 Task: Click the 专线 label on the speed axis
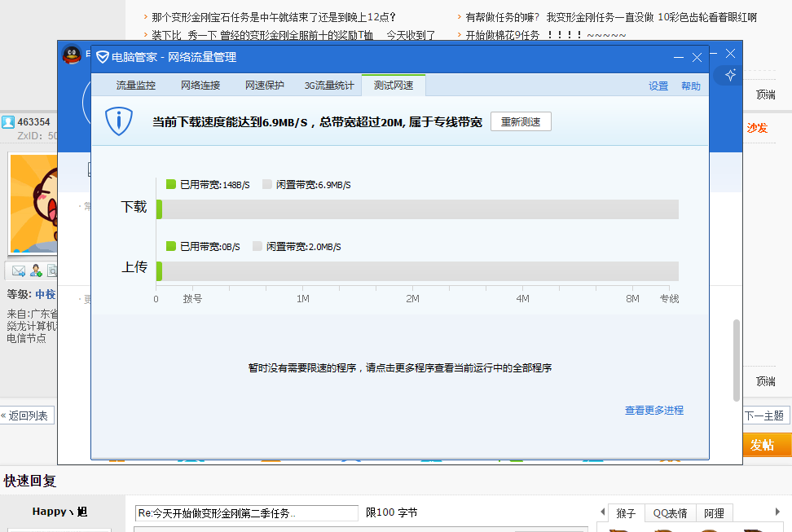coord(669,298)
